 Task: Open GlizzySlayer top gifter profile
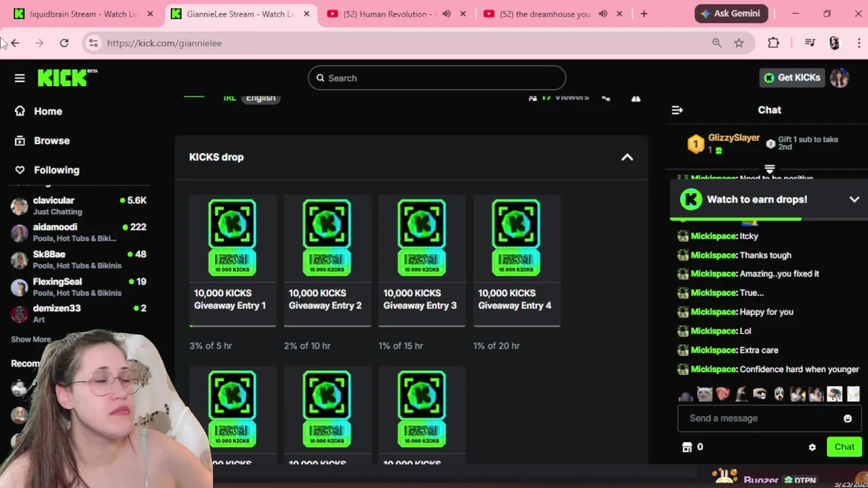coord(734,138)
